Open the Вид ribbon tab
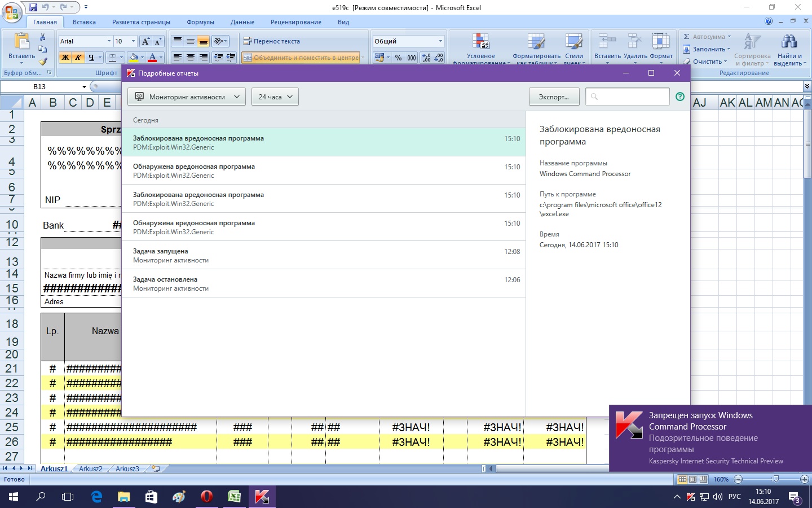 click(343, 22)
